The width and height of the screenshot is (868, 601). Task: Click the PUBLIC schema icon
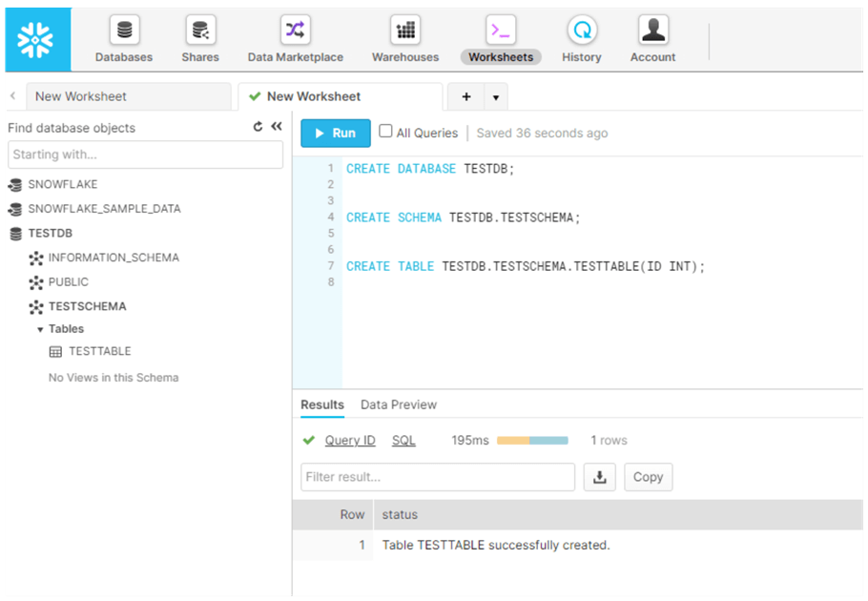tap(36, 282)
